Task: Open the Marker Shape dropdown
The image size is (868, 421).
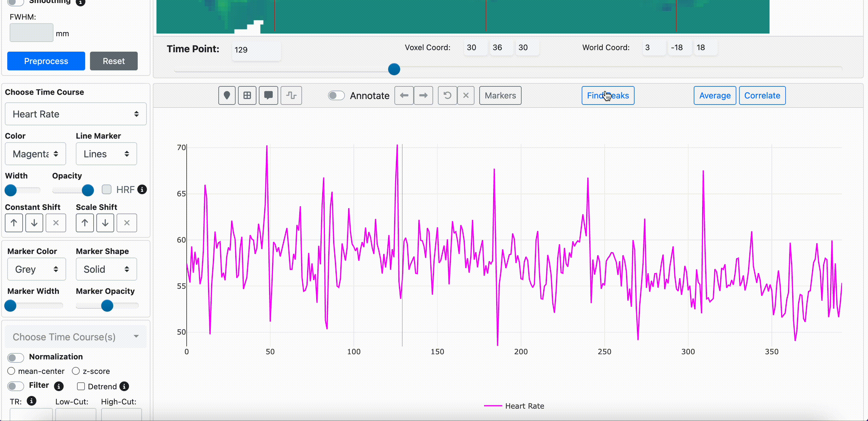Action: 106,269
